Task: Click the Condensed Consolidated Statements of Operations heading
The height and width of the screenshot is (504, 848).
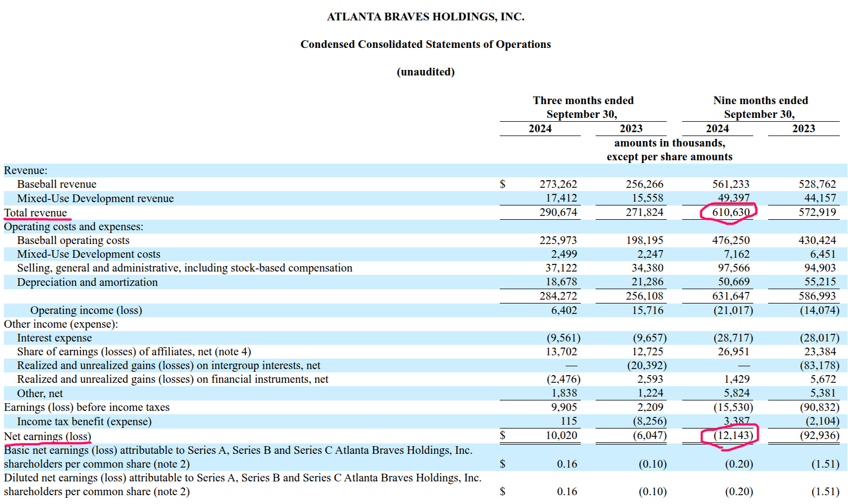Action: (x=425, y=45)
